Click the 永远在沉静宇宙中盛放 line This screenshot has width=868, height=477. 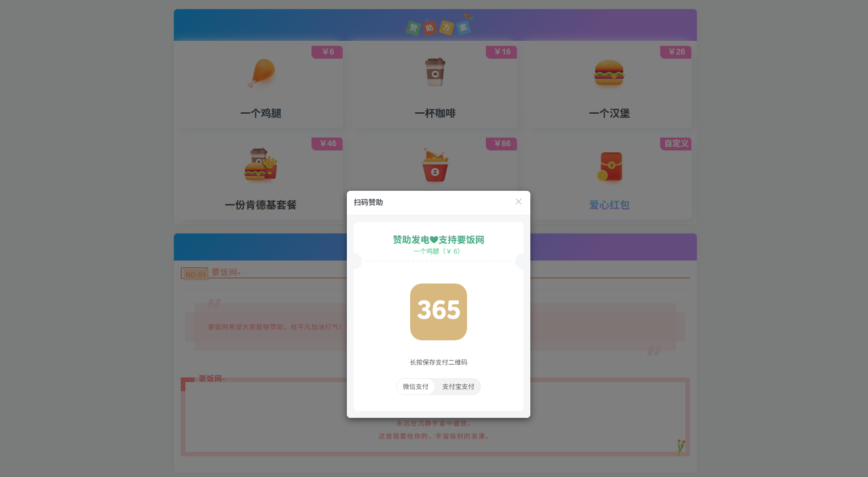pos(434,423)
